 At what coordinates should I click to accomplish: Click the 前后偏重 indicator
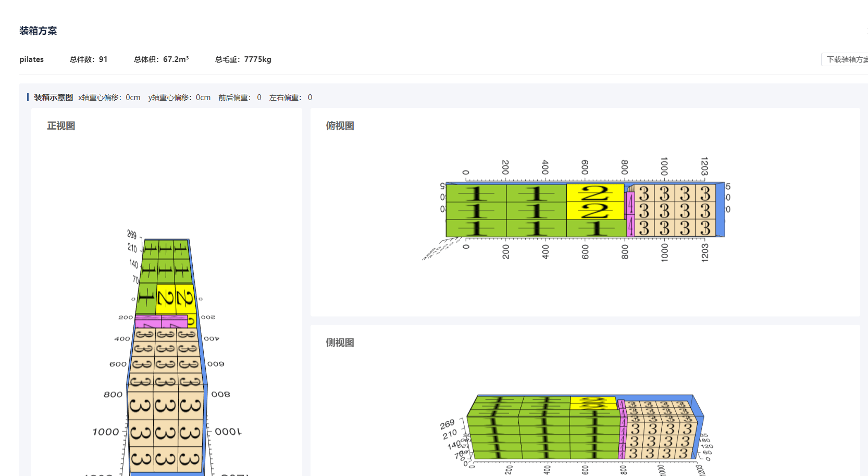tap(240, 97)
